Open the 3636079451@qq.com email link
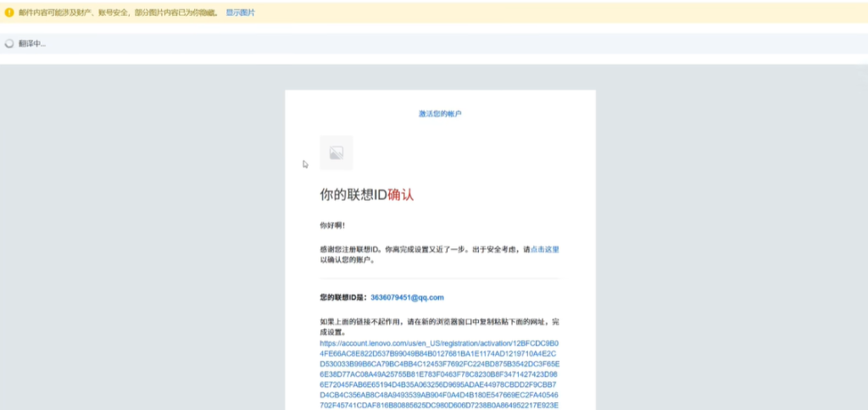Viewport: 868px width, 410px height. pyautogui.click(x=407, y=297)
